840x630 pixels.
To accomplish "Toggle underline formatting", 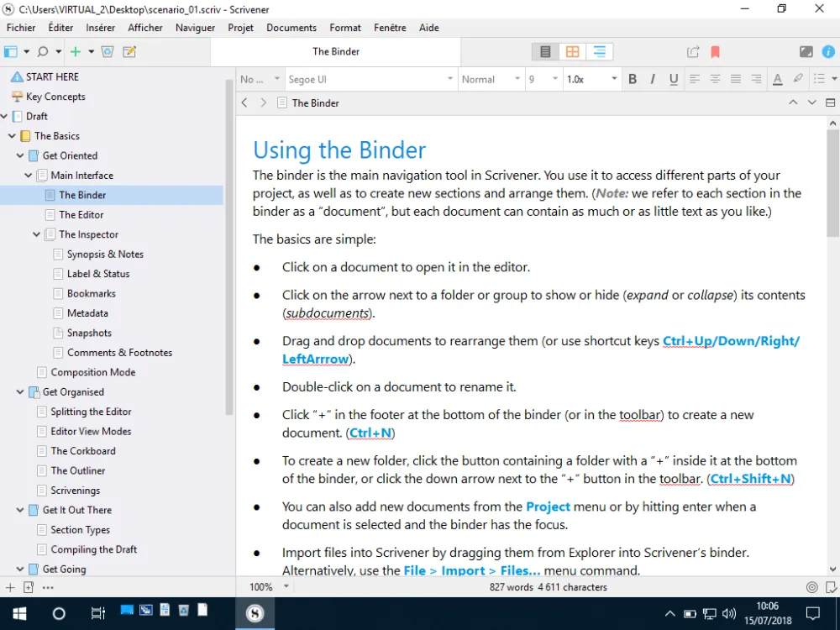I will point(674,79).
